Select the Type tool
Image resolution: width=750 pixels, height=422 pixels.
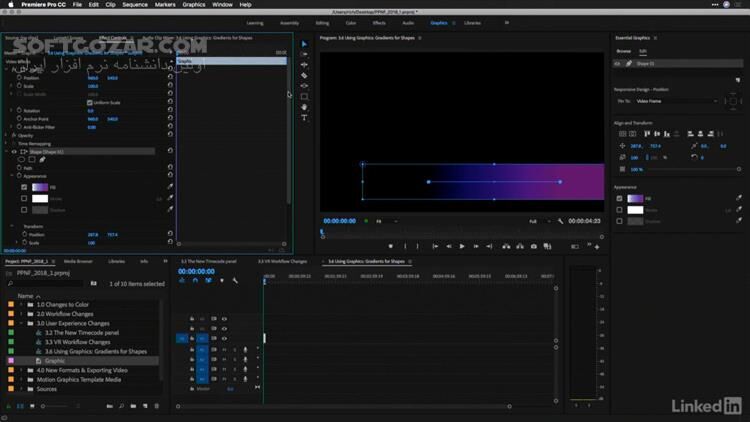tap(304, 118)
